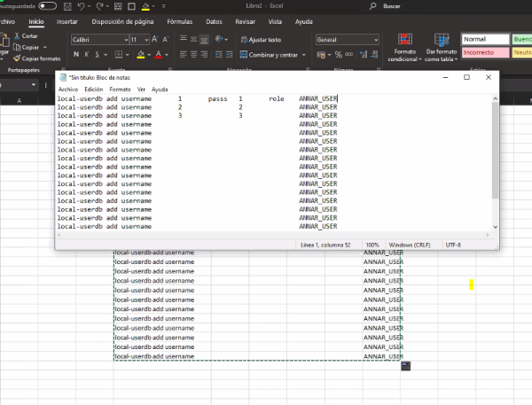Toggle Ajustar texto wrap
Screen dimensions: 532x405
(261, 40)
